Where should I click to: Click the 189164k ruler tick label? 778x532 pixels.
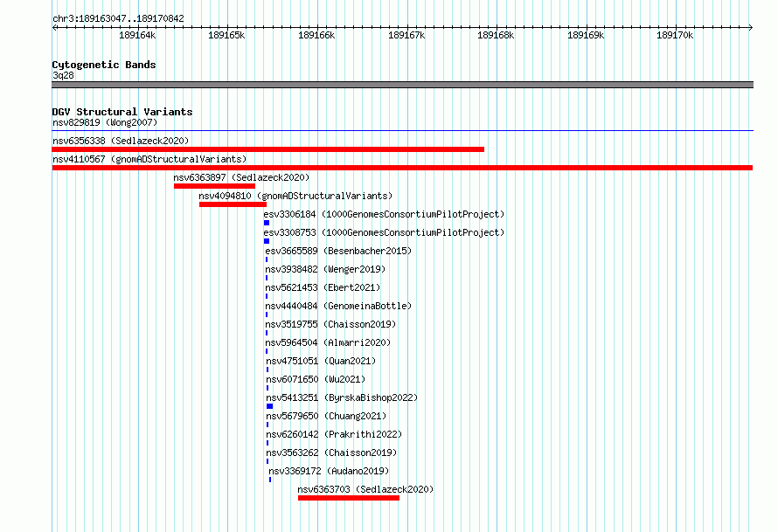137,35
